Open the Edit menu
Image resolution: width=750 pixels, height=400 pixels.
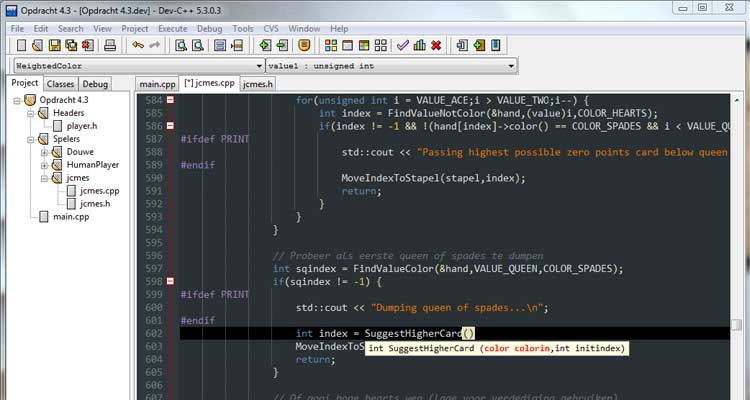point(41,29)
